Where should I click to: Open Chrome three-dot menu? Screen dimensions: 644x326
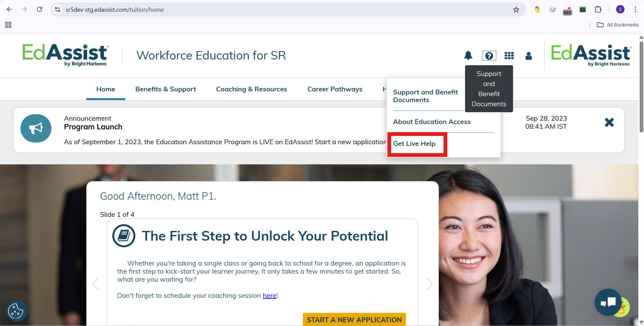tap(635, 9)
